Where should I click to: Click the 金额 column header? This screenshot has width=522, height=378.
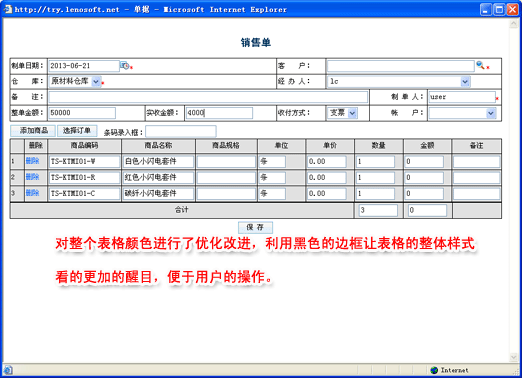click(427, 146)
